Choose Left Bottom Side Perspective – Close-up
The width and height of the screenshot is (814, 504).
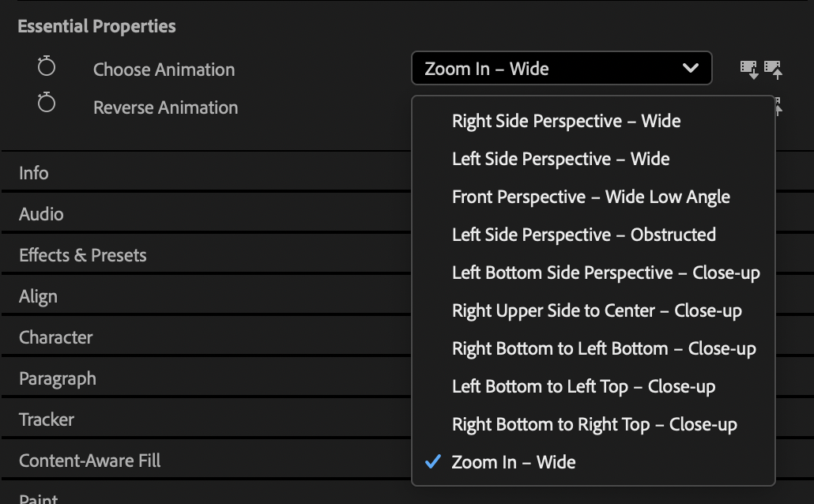pyautogui.click(x=605, y=273)
